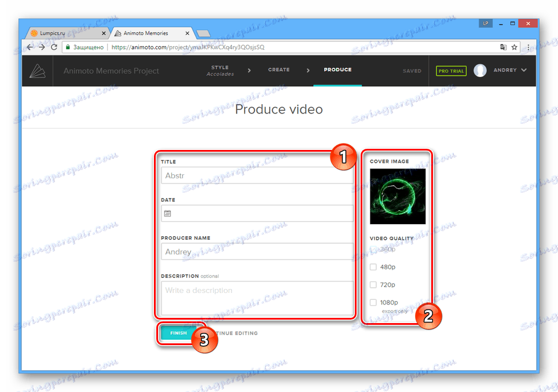Viewport: 558px width, 392px height.
Task: Click the LP profile badge in the title bar
Action: tap(486, 24)
